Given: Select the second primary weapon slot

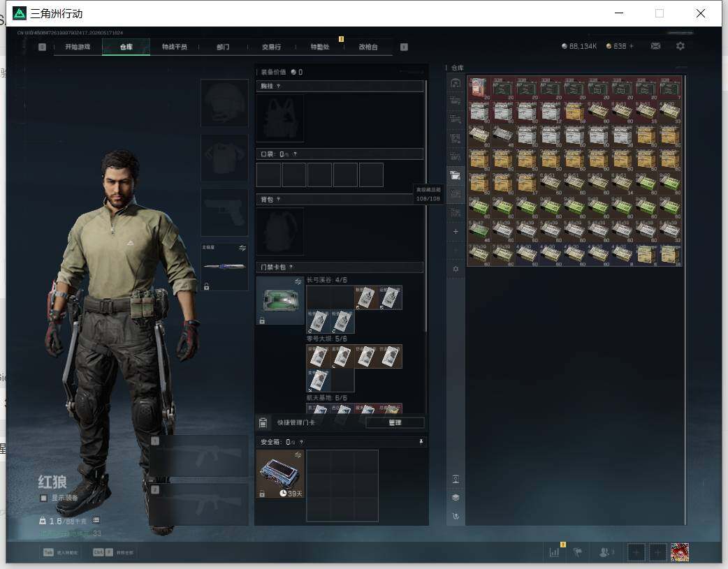Looking at the screenshot, I should pos(198,504).
